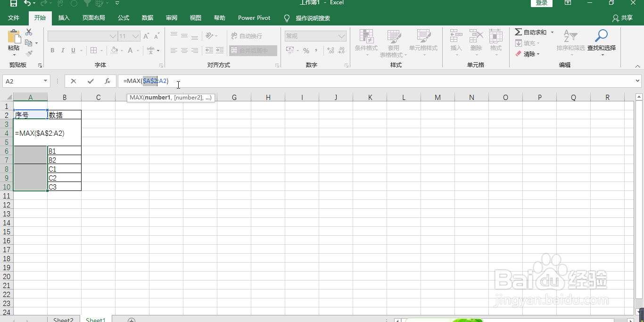Open 单元格样式 cell styles gallery
Screen dimensions: 644x322
coord(423,43)
